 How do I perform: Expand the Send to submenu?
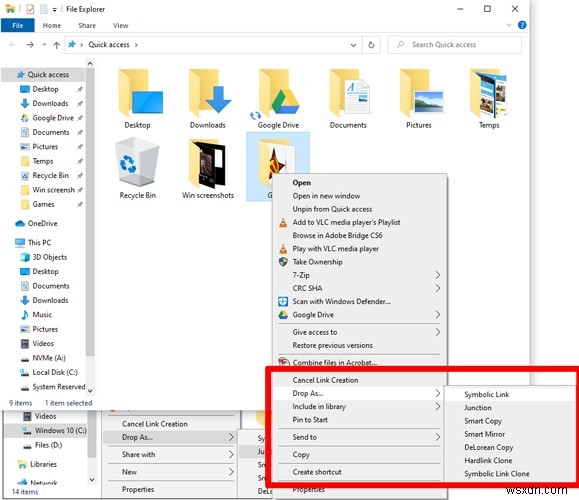coord(438,437)
